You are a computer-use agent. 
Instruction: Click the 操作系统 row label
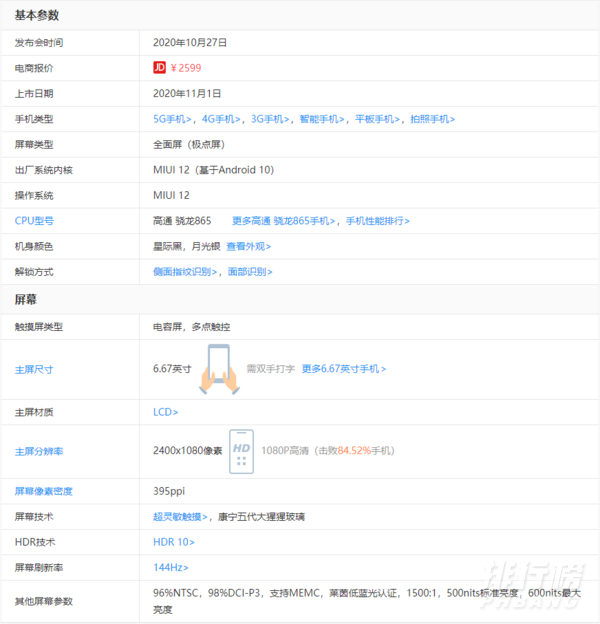point(34,195)
